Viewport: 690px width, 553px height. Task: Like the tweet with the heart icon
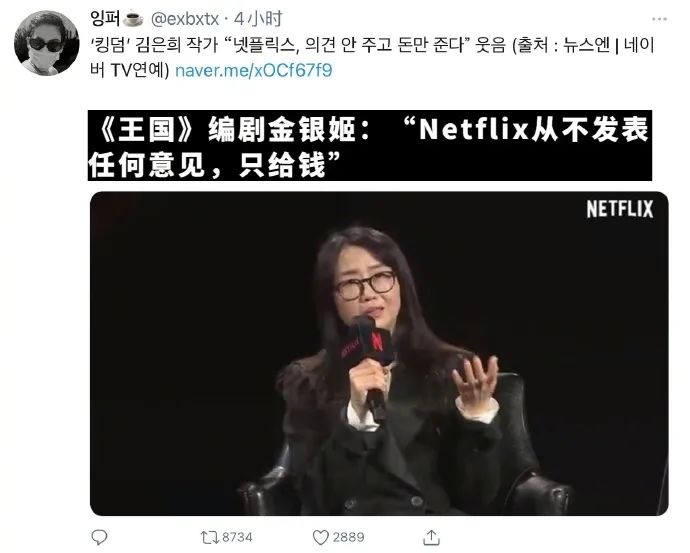(x=320, y=537)
